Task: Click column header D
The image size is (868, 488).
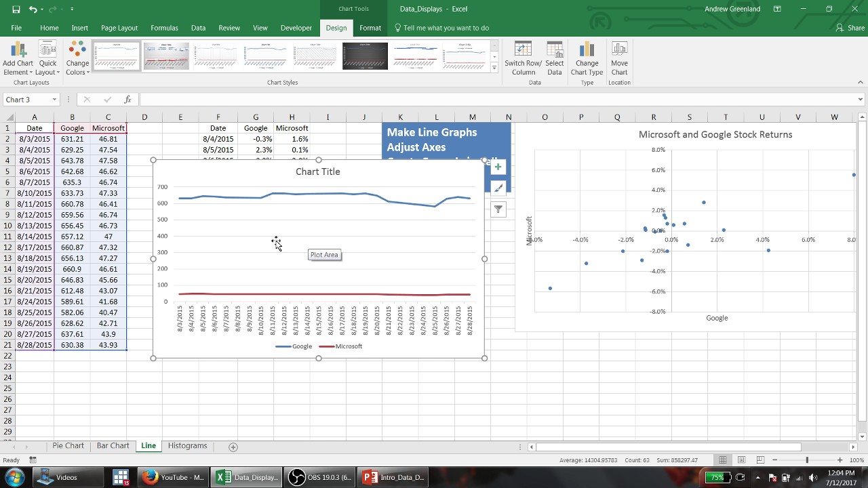Action: click(144, 117)
